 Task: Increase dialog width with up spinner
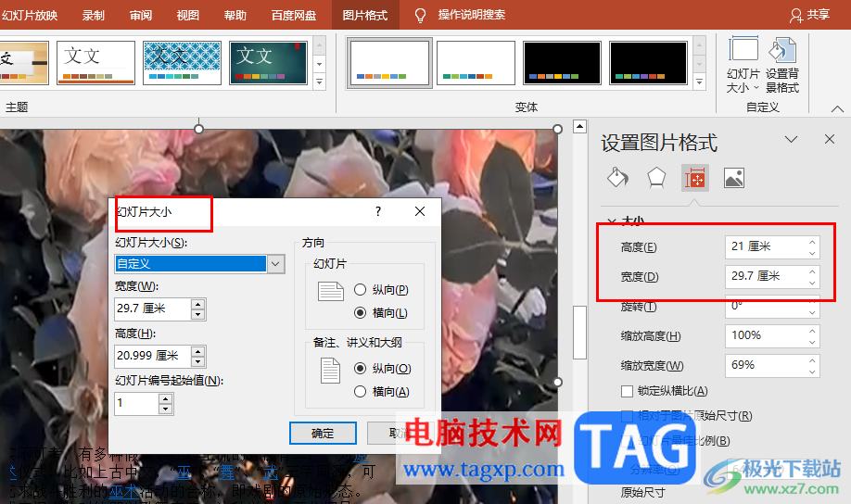pyautogui.click(x=198, y=304)
